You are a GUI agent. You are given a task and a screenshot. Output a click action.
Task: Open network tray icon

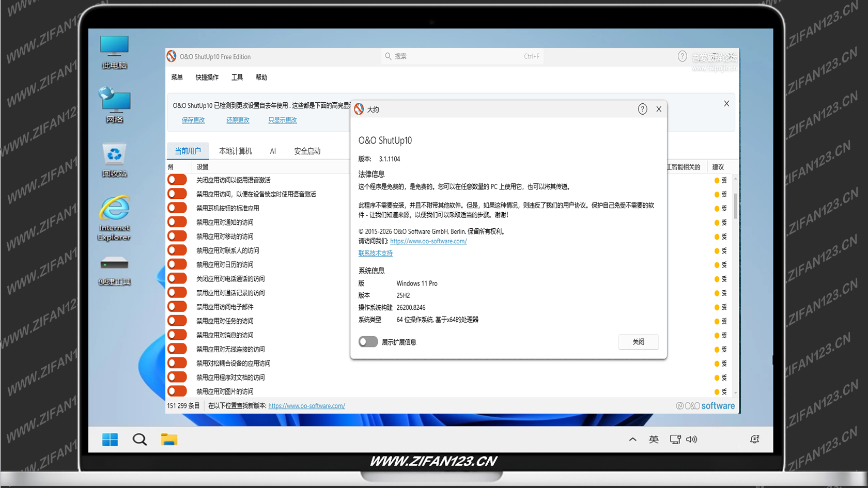(675, 439)
